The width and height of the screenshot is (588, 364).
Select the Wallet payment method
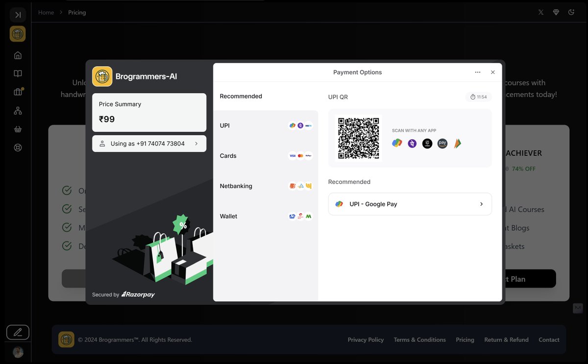(266, 216)
